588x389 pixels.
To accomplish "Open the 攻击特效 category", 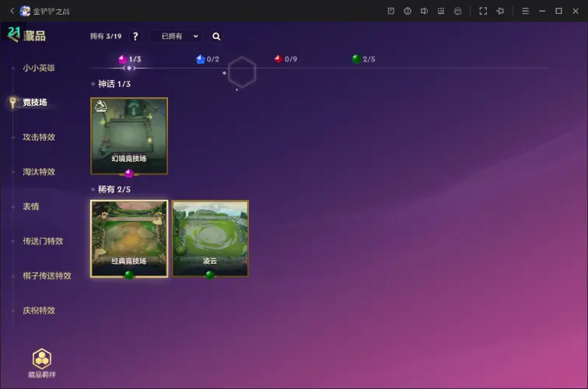I will click(x=39, y=137).
